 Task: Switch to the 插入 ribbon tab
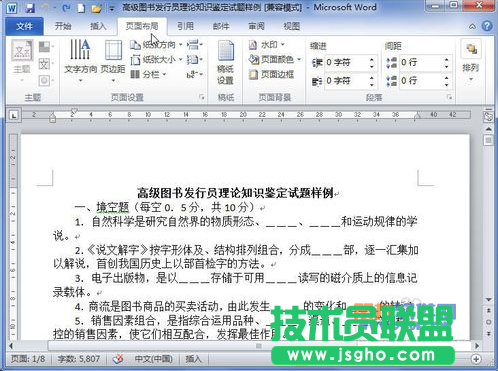[98, 26]
